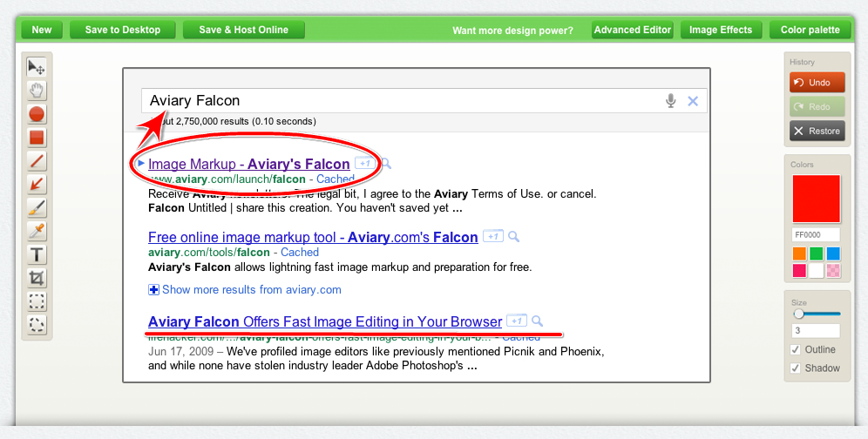The height and width of the screenshot is (439, 868).
Task: Click the Size slider handle
Action: pyautogui.click(x=798, y=314)
